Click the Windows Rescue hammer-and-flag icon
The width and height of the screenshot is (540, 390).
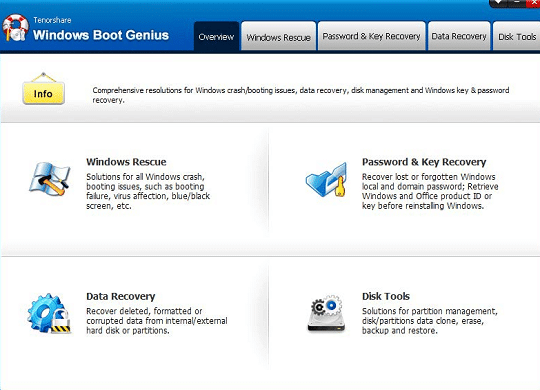pyautogui.click(x=50, y=179)
